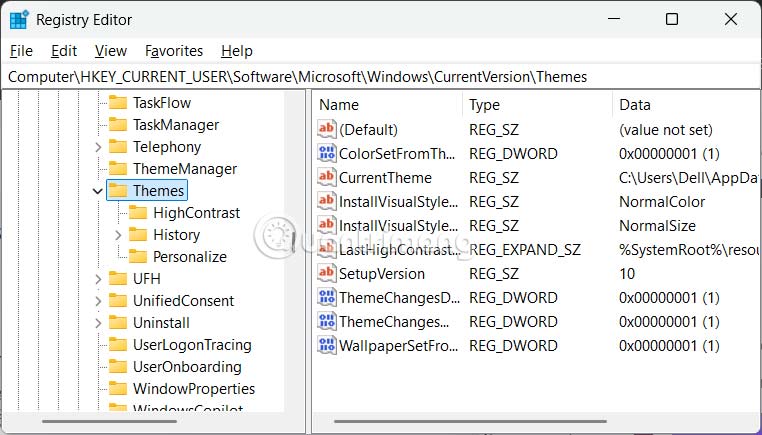762x435 pixels.
Task: Select the UserOnboarding key name
Action: [x=187, y=366]
